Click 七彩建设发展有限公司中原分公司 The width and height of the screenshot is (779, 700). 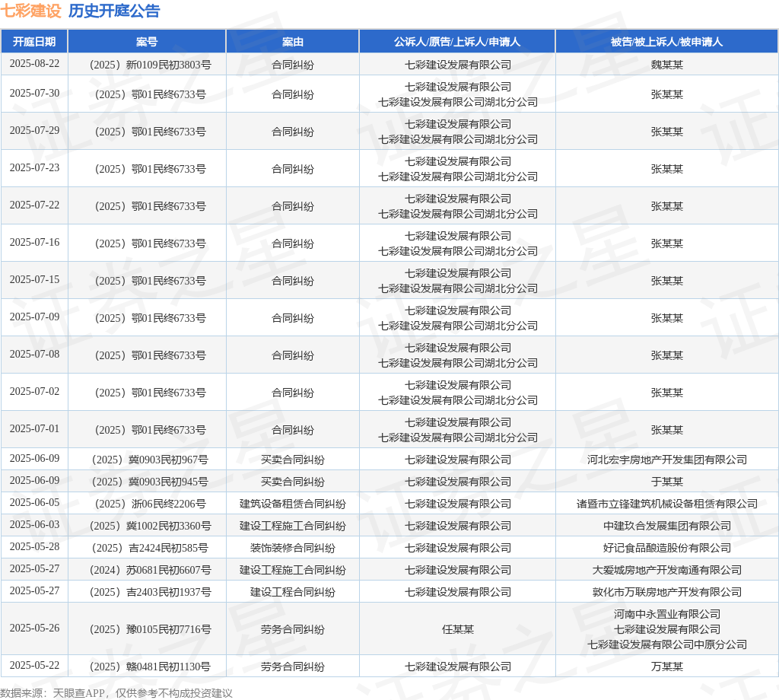(x=666, y=644)
